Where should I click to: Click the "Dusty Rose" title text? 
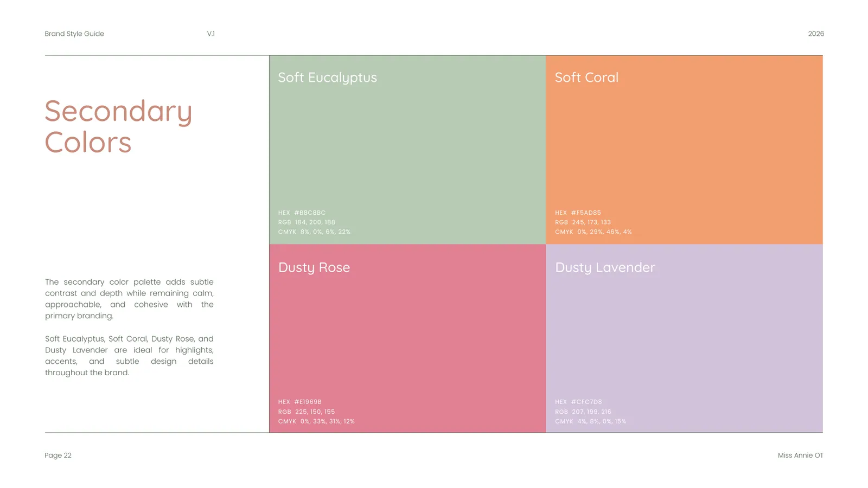(314, 267)
